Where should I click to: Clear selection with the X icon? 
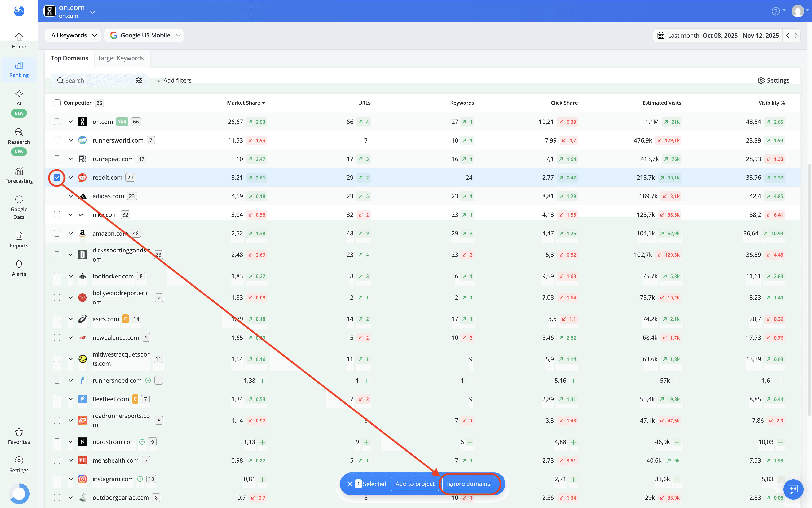(x=350, y=484)
